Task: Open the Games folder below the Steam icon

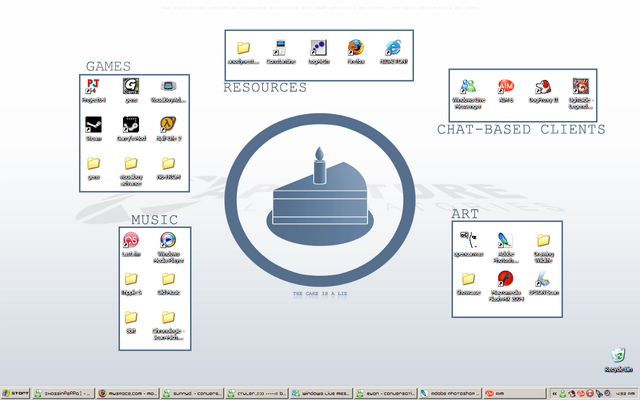Action: point(93,163)
